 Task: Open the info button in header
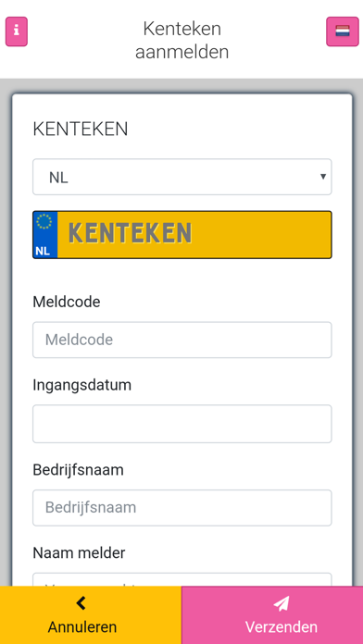coord(17,31)
